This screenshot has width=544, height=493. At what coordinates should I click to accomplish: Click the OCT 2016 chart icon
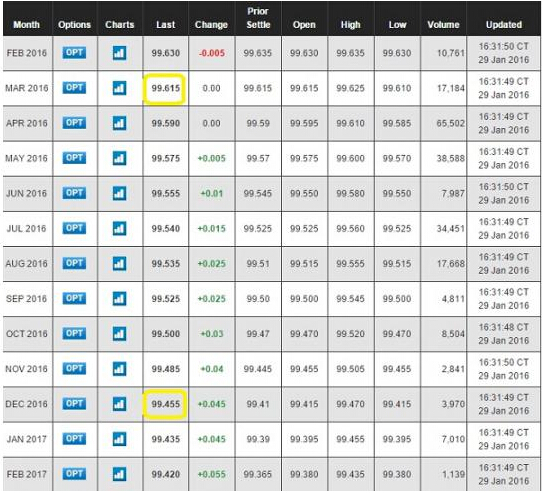click(x=119, y=334)
